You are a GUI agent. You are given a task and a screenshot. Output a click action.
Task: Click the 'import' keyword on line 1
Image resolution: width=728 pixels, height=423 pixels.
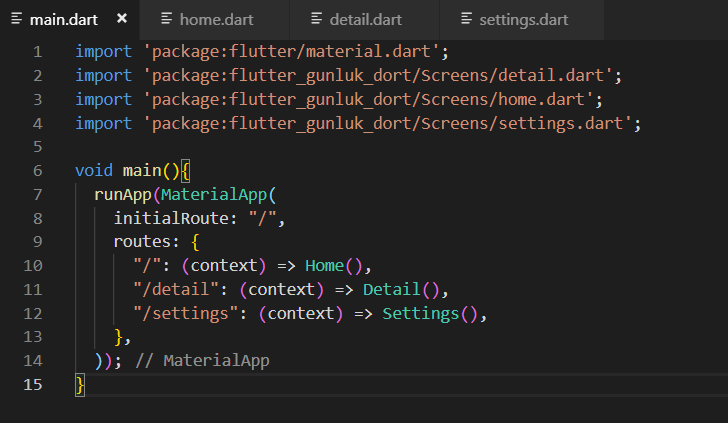[104, 52]
